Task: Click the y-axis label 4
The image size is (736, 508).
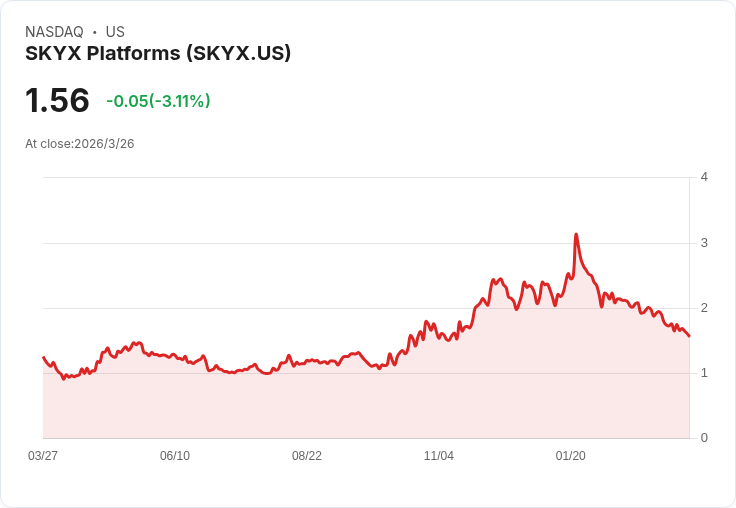Action: (x=704, y=177)
